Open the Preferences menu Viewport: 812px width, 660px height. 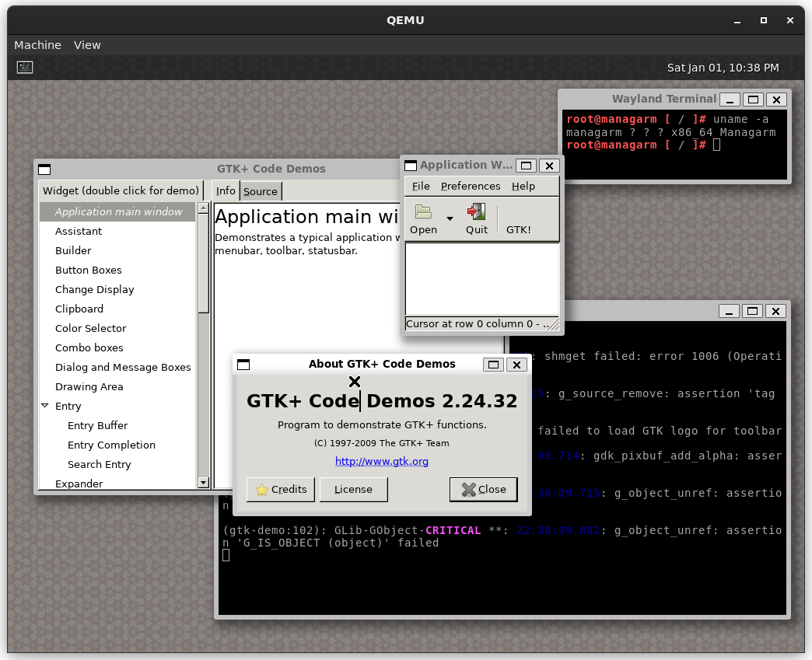pos(471,187)
